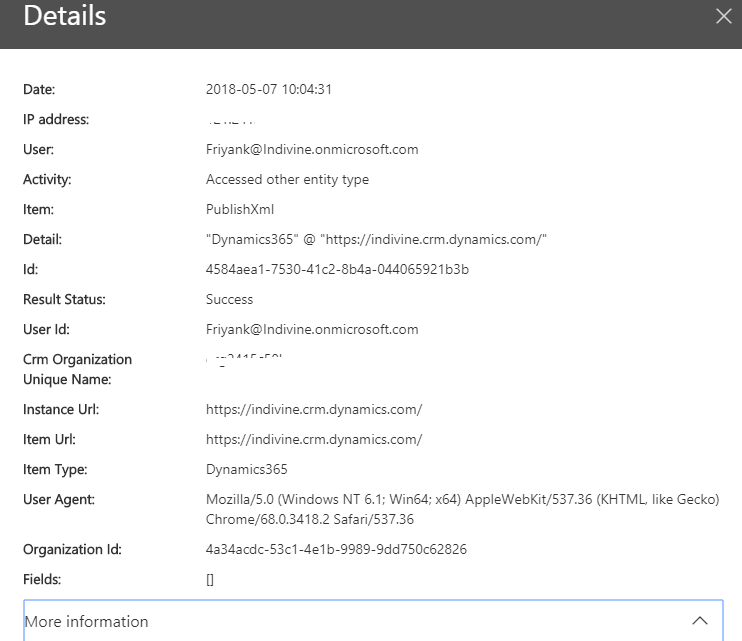The image size is (742, 641).
Task: Click the IP address label
Action: coord(56,120)
